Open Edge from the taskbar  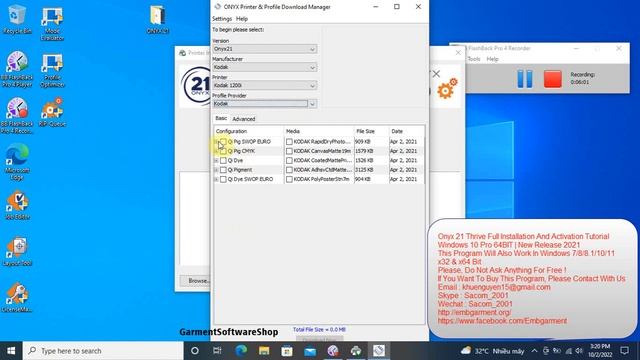pyautogui.click(x=241, y=351)
